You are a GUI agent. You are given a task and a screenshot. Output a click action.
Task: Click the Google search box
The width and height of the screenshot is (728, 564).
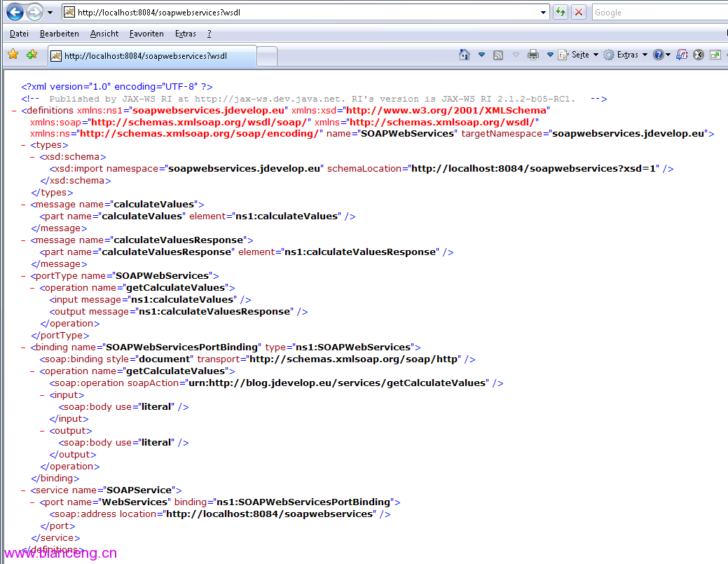tap(659, 13)
